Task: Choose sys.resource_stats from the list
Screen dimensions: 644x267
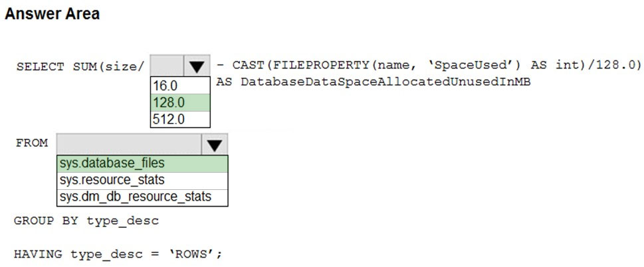Action: 142,181
